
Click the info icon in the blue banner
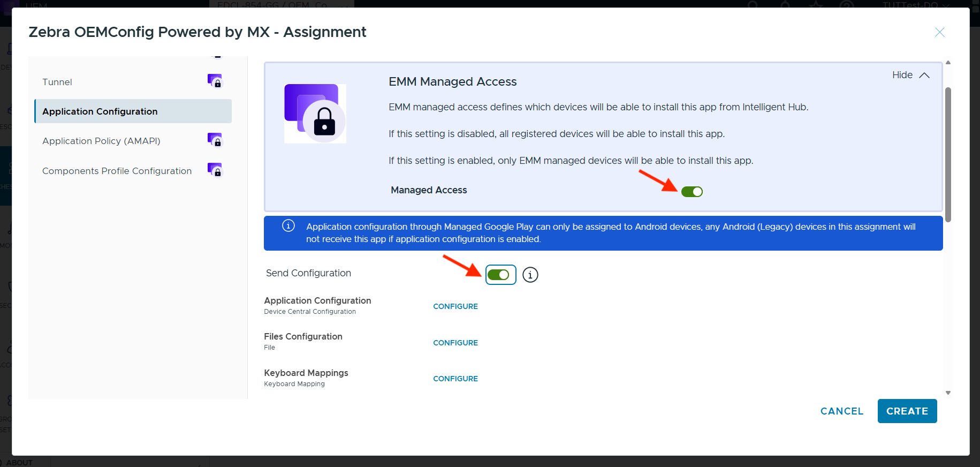coord(288,225)
